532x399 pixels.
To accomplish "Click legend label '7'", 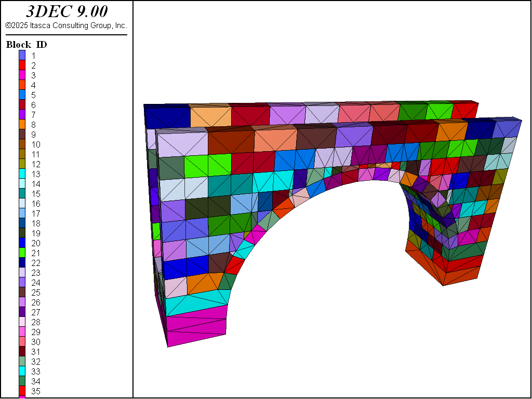I will point(34,115).
